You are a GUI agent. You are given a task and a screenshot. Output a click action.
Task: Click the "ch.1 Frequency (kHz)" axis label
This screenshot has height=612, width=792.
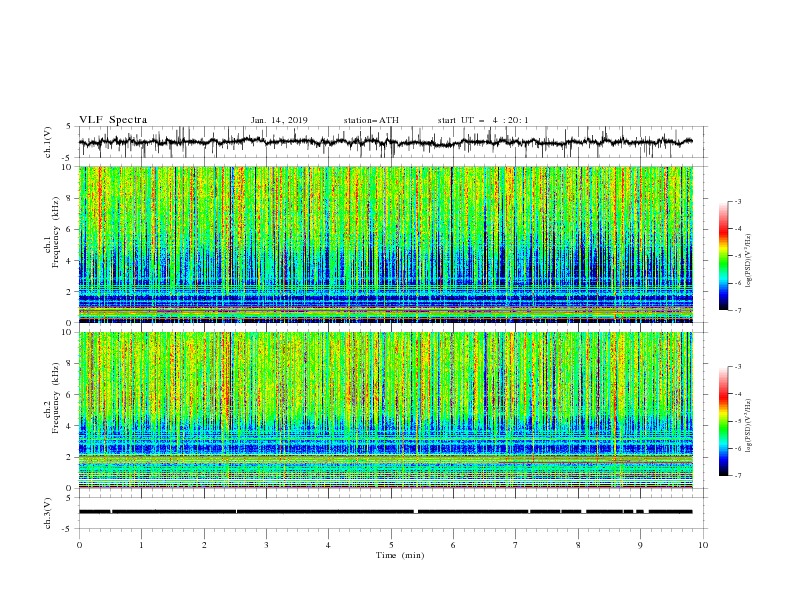coord(52,231)
